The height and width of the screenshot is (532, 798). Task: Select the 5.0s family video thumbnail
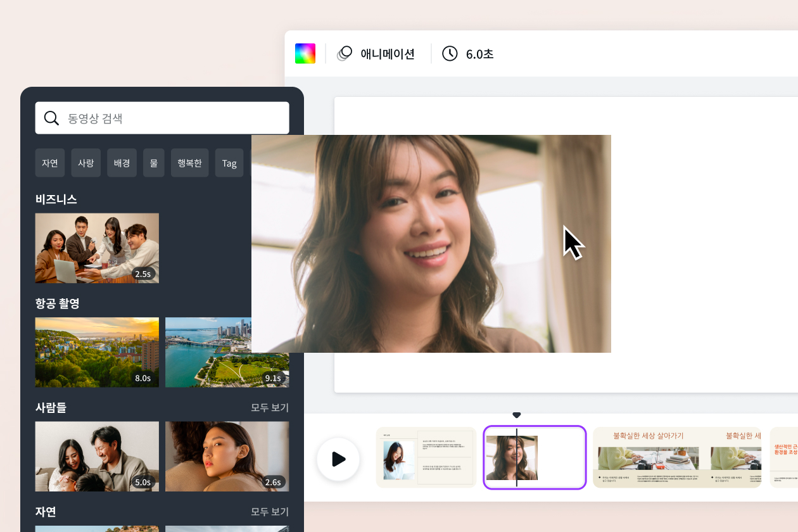[x=97, y=456]
